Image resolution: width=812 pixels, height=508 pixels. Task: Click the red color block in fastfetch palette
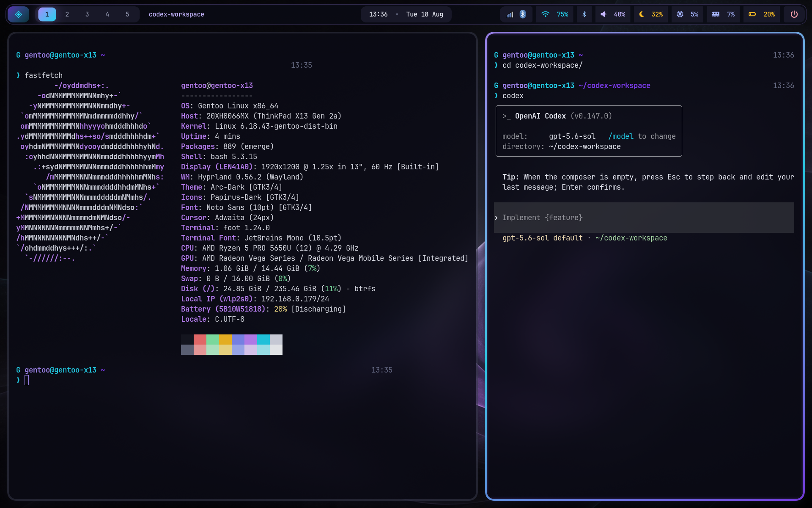click(x=200, y=340)
